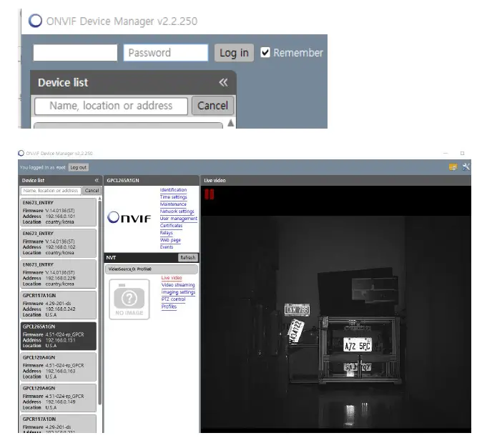487x448 pixels.
Task: Select GPCL120A4GN device at 192.168.0.149
Action: tap(59, 398)
